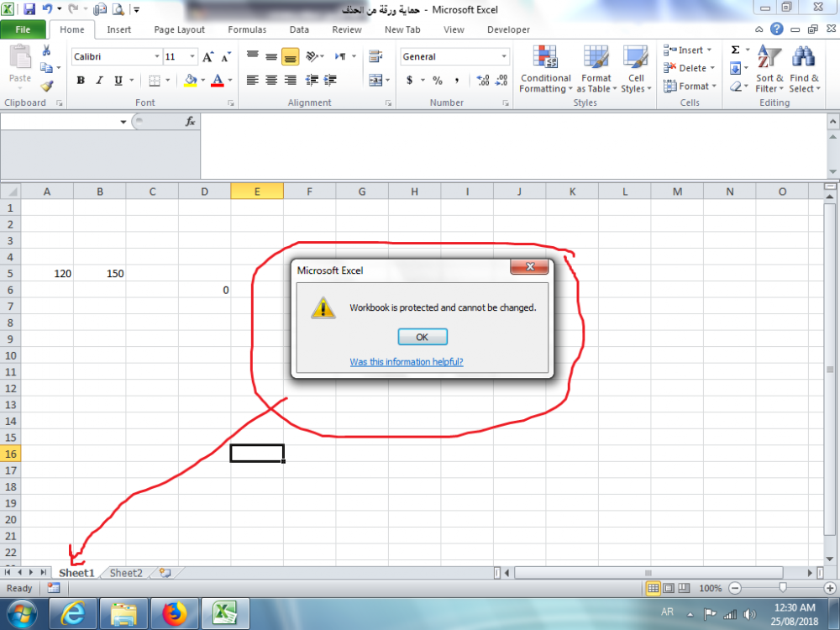Close the Microsoft Excel warning dialog
840x630 pixels.
point(528,267)
